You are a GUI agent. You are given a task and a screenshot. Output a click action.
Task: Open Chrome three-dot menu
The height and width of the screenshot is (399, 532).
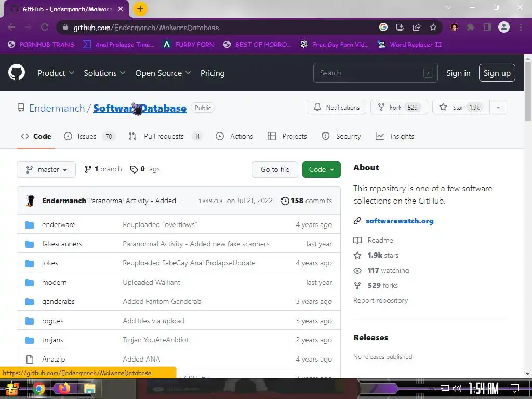point(521,27)
